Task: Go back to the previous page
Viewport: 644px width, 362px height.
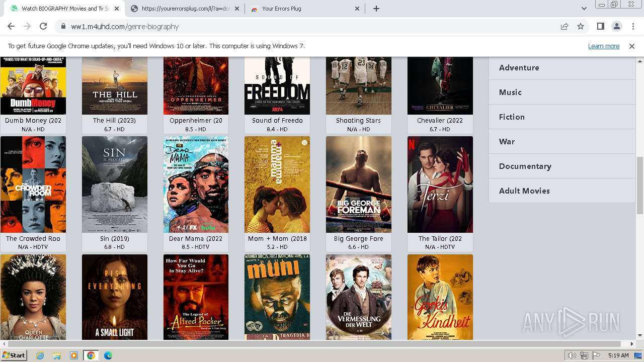Action: tap(11, 27)
